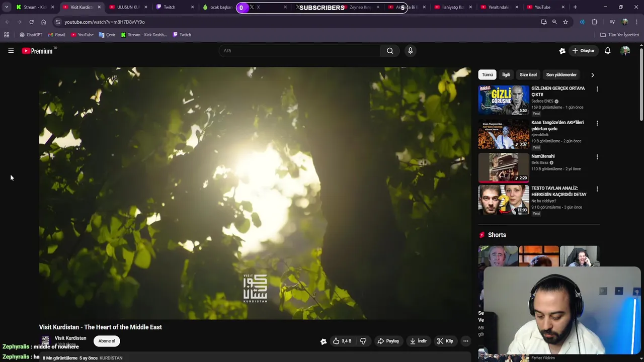Click the İndir download button
Image resolution: width=644 pixels, height=362 pixels.
(x=418, y=341)
